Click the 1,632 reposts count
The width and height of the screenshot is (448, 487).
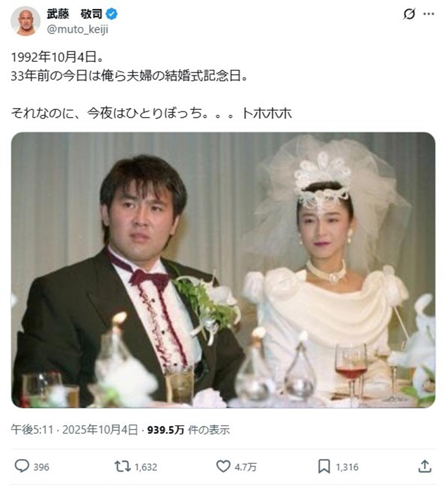[146, 467]
